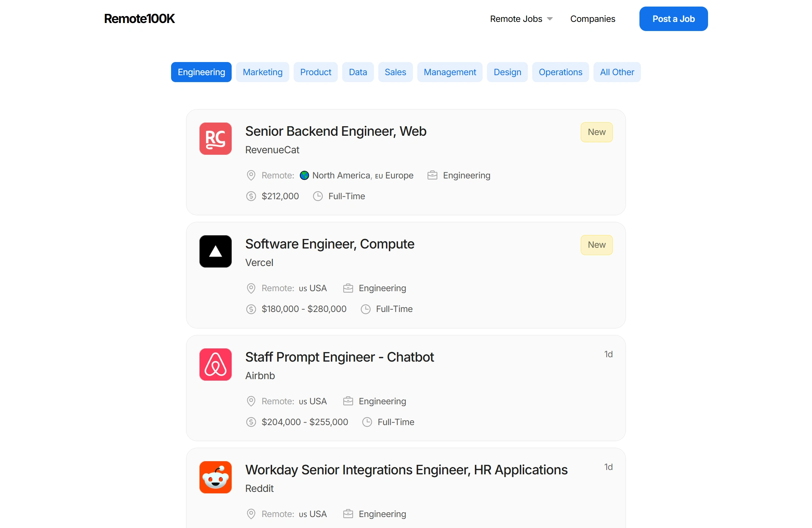Click the RevenueCat company logo
This screenshot has width=812, height=528.
click(x=215, y=139)
